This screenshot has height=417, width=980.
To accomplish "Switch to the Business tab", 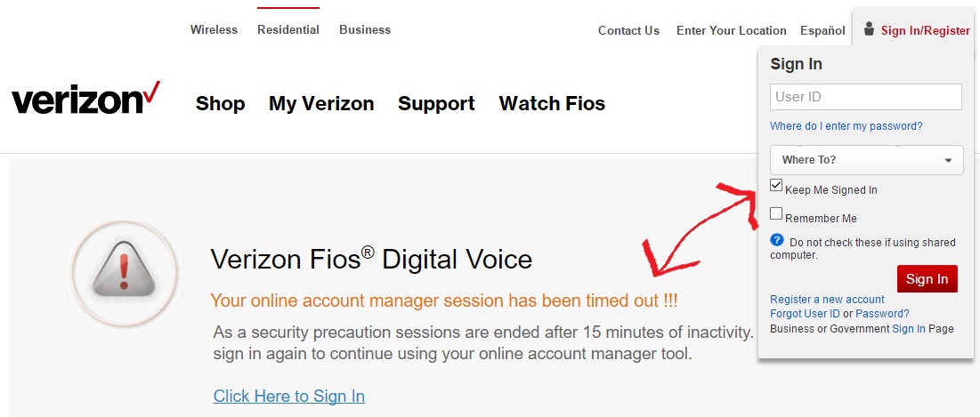I will (x=365, y=29).
